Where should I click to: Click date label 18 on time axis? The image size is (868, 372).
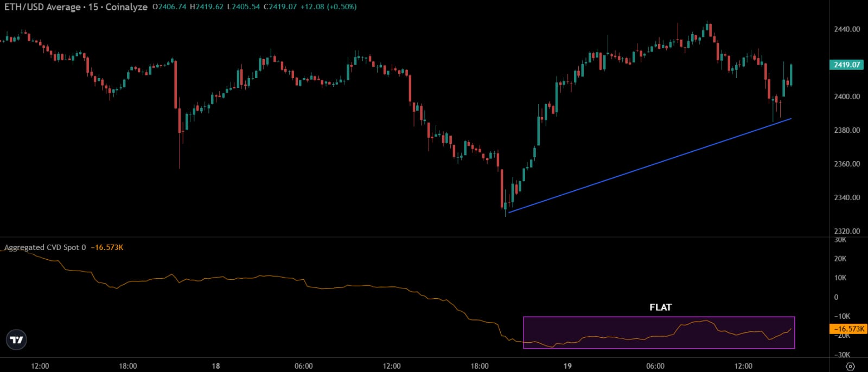pos(216,366)
